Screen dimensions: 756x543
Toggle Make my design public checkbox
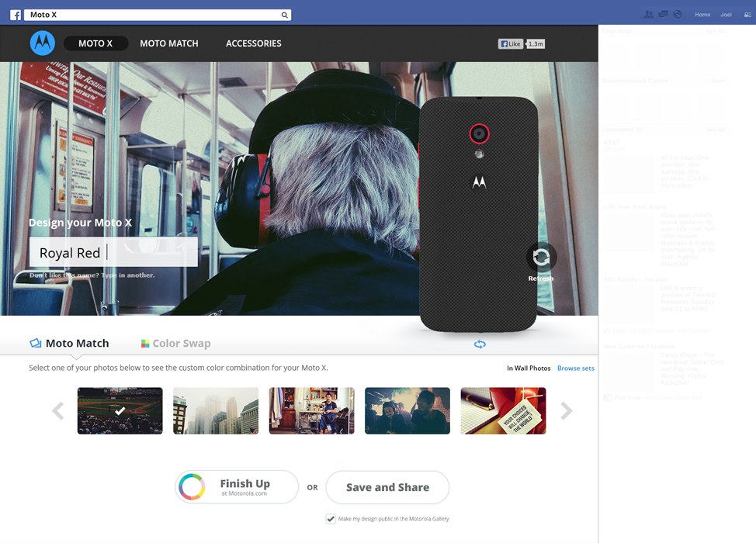click(x=331, y=519)
